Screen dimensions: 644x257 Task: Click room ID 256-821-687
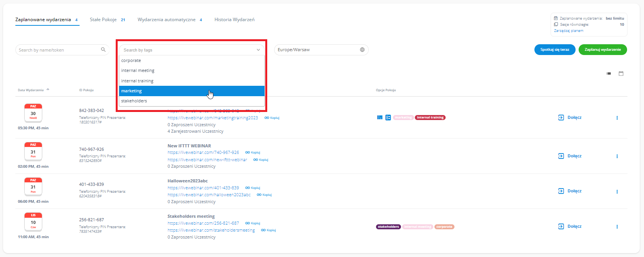[x=92, y=220]
